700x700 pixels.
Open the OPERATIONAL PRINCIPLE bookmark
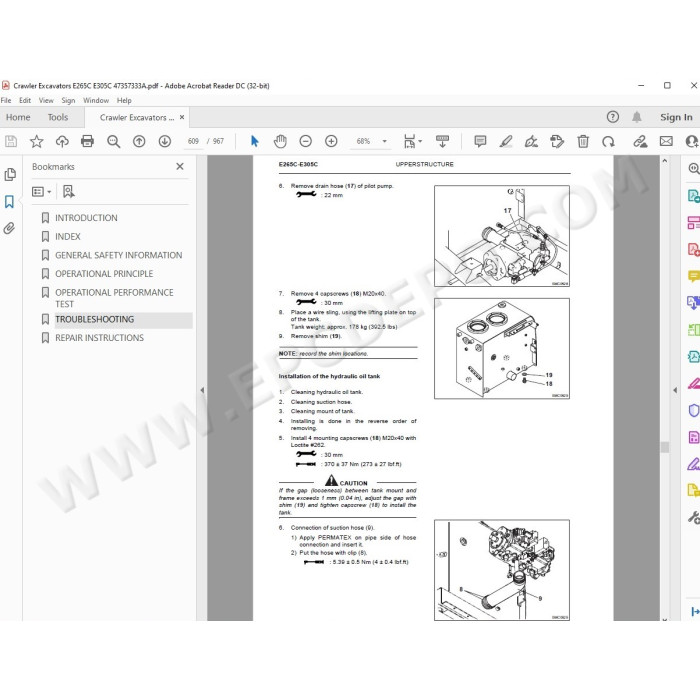104,274
